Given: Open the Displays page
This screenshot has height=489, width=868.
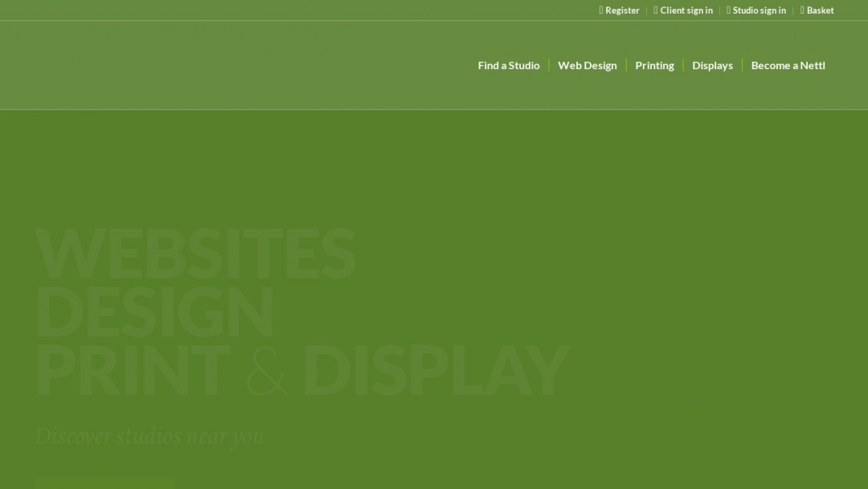Looking at the screenshot, I should coord(712,65).
